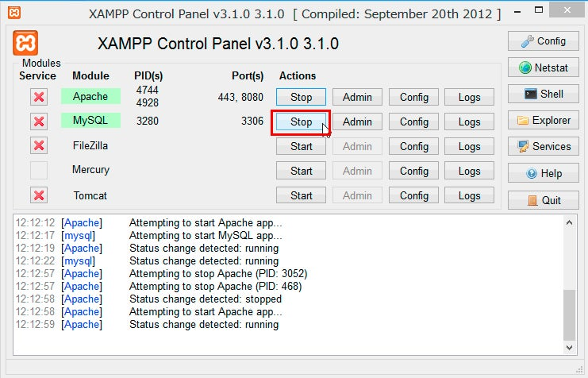The height and width of the screenshot is (378, 588).
Task: Click log line 'Attempting to start MySQL app...'
Action: tap(206, 236)
